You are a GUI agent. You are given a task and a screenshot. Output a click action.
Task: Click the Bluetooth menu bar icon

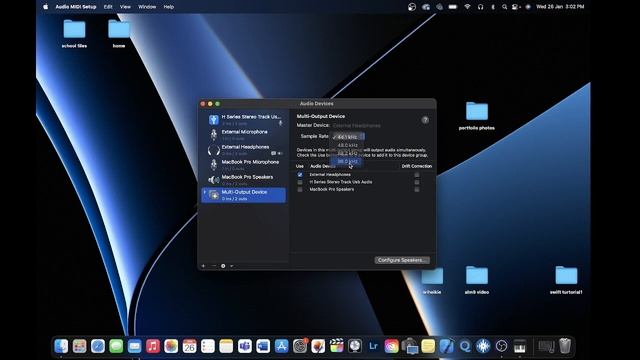[x=493, y=7]
